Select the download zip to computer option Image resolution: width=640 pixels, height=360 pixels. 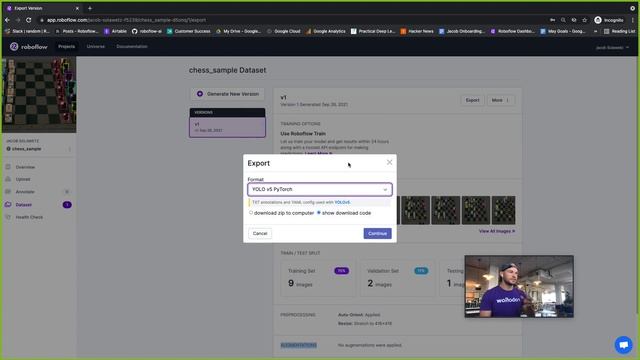click(251, 213)
